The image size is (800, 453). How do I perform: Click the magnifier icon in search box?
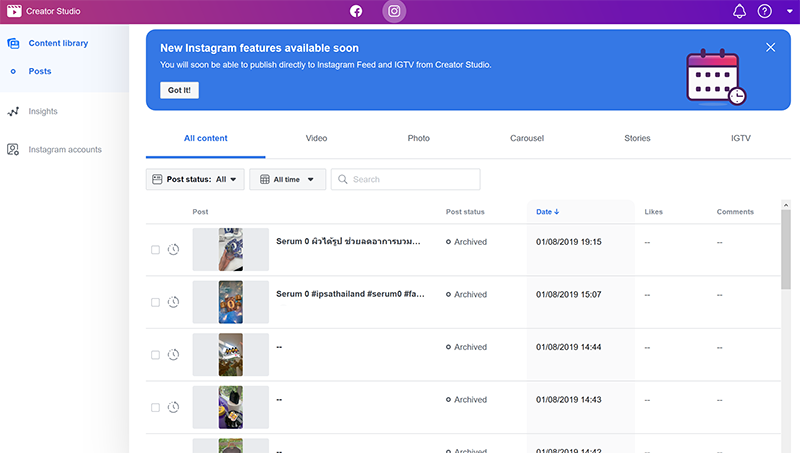point(343,180)
